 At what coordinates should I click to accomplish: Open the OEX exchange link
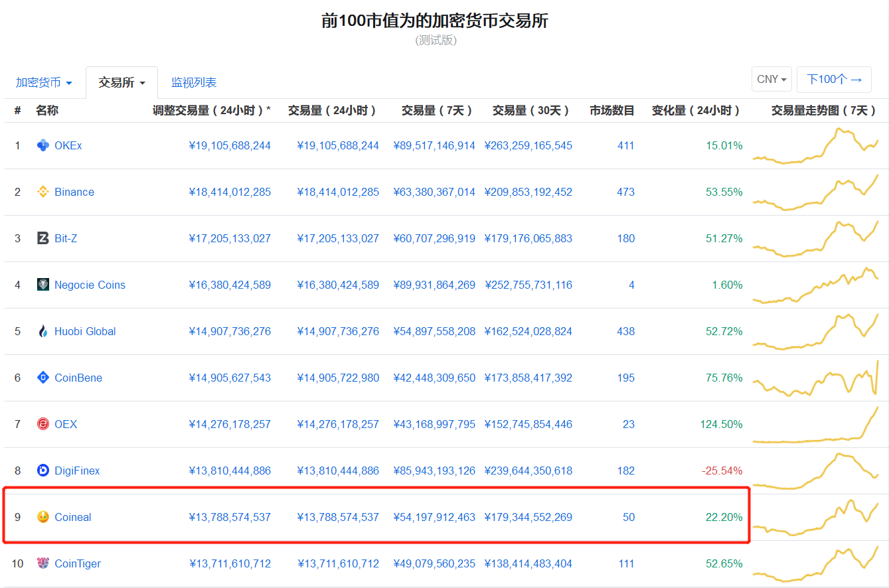(66, 424)
